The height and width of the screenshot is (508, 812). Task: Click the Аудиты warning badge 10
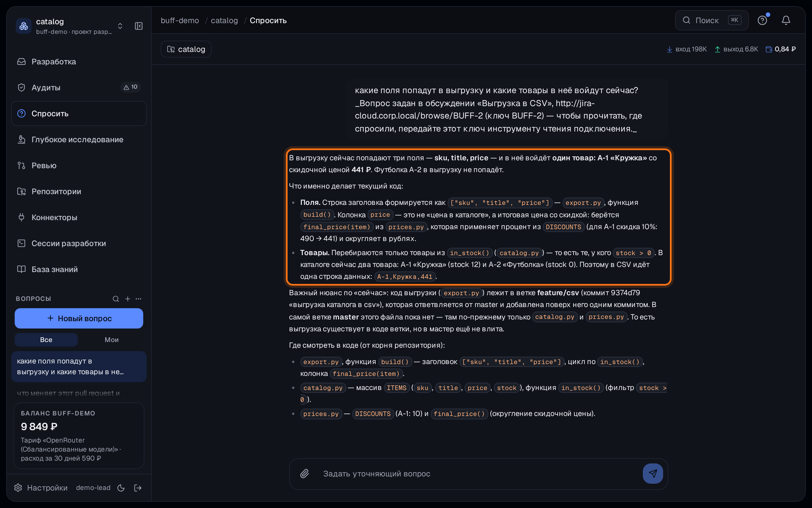pyautogui.click(x=131, y=87)
